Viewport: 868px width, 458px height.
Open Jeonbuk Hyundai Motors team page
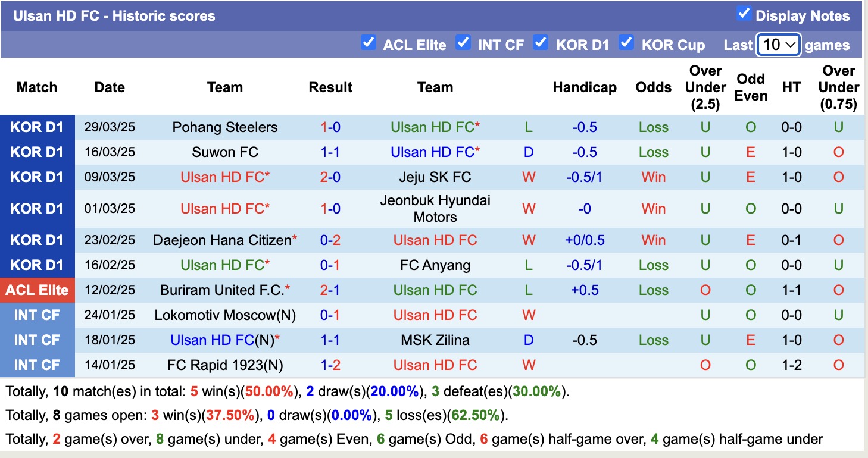(435, 208)
